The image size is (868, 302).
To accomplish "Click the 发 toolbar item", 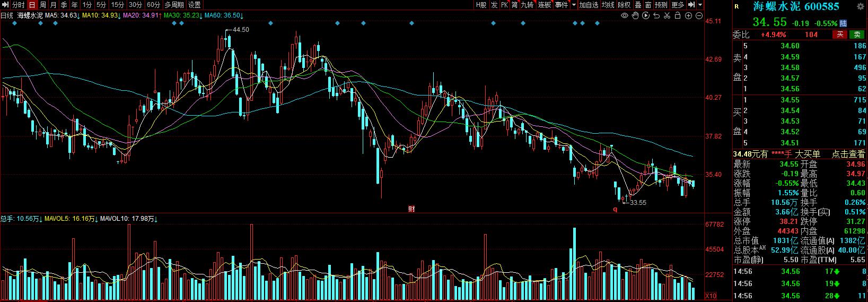I will (494, 5).
